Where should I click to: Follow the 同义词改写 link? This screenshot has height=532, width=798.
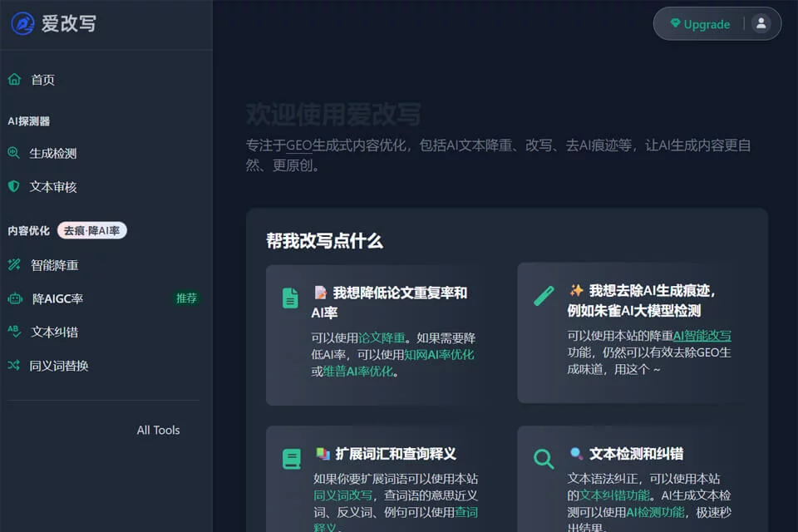tap(342, 495)
